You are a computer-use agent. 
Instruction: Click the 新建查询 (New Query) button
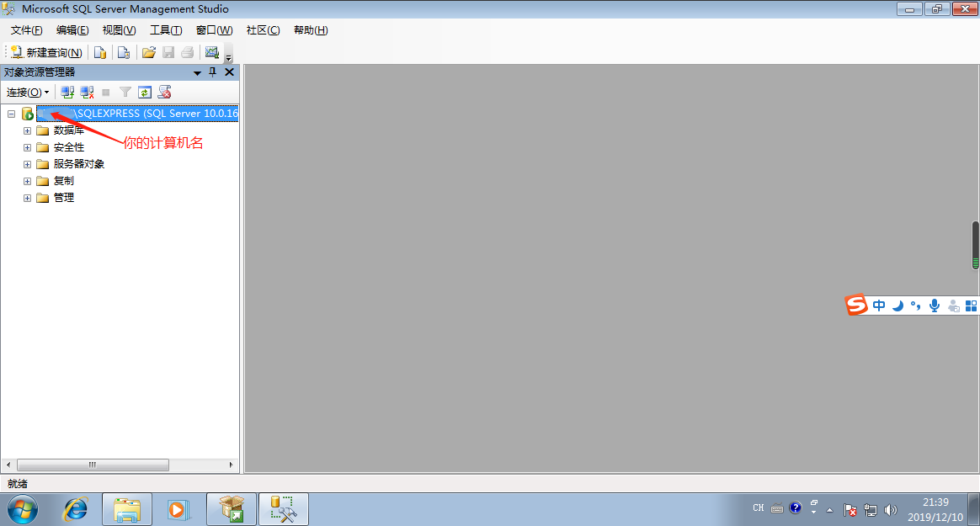point(47,52)
